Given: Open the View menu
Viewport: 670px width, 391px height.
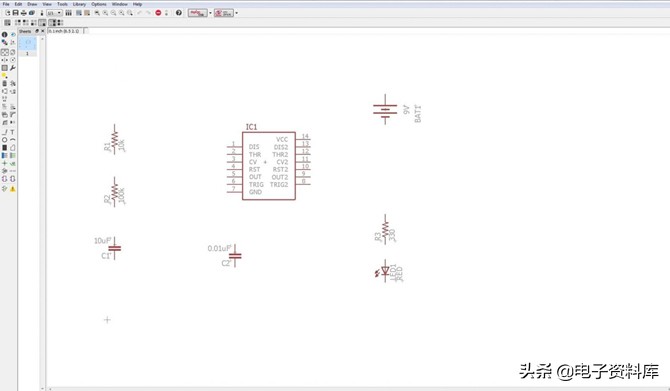Looking at the screenshot, I should [47, 4].
